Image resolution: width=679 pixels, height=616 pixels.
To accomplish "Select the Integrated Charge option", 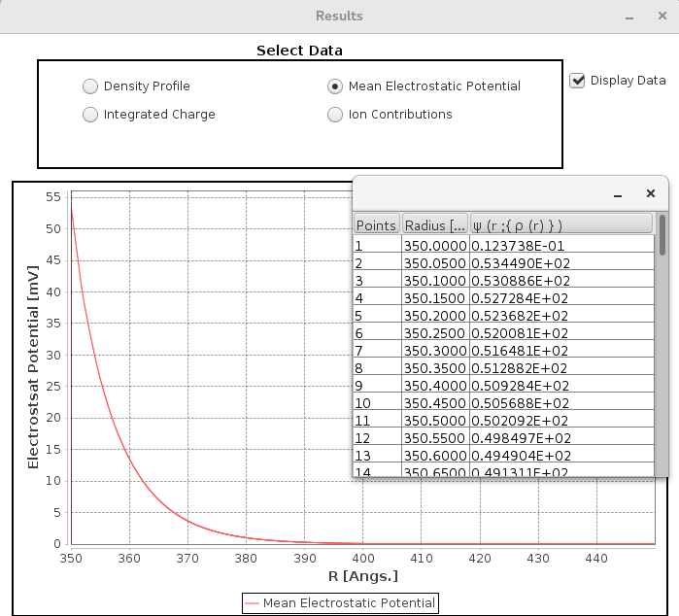I will click(x=90, y=115).
